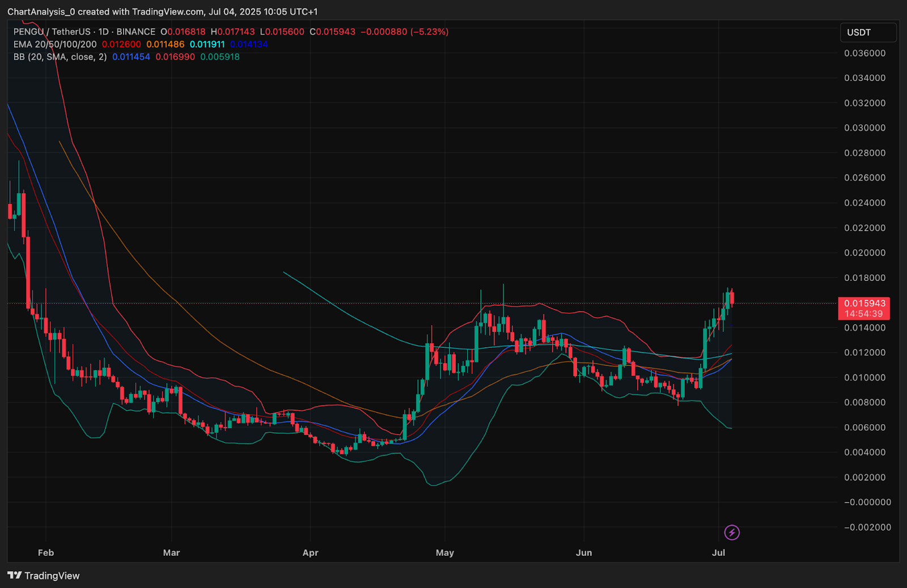The height and width of the screenshot is (588, 907).
Task: Click the BB (20, SMA, close, 2) legend
Action: coord(60,57)
